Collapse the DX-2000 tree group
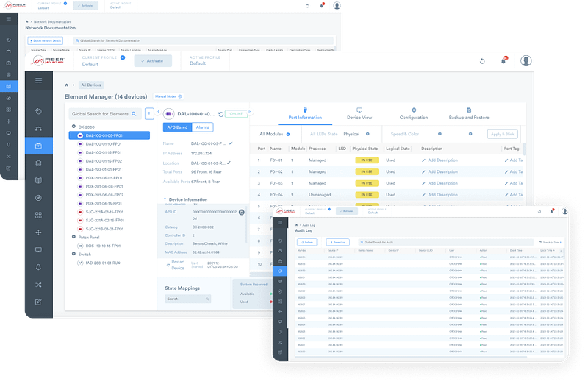The image size is (588, 384). 74,127
